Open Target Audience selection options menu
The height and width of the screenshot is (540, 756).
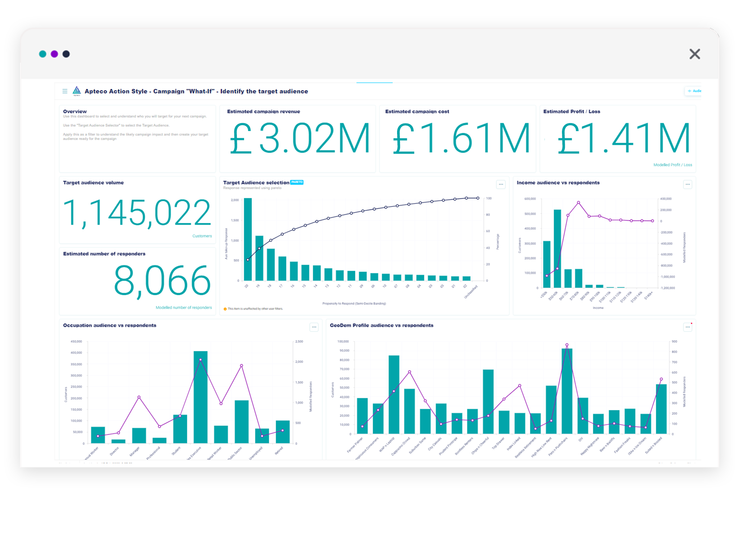(501, 184)
